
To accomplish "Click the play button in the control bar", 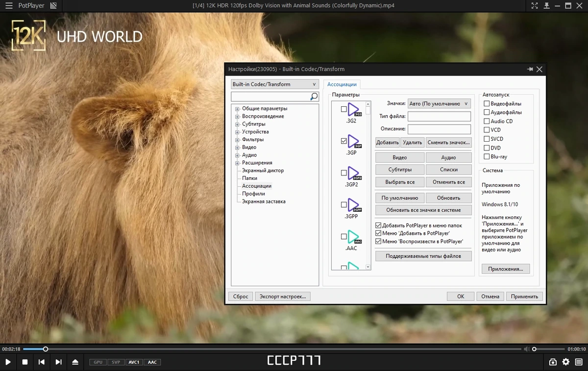I will point(8,362).
